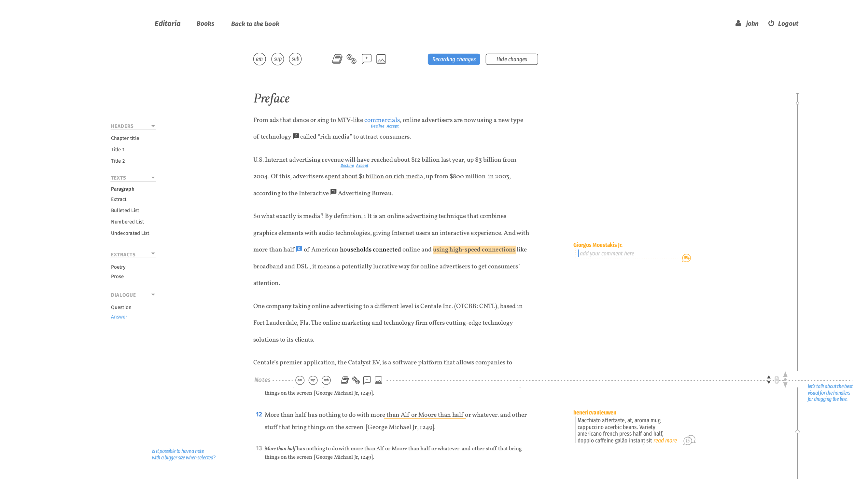Expand the TEXTS section dropdown

pos(153,177)
